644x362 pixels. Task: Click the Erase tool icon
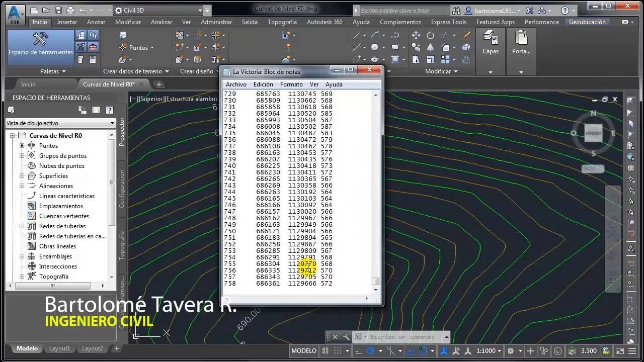466,35
